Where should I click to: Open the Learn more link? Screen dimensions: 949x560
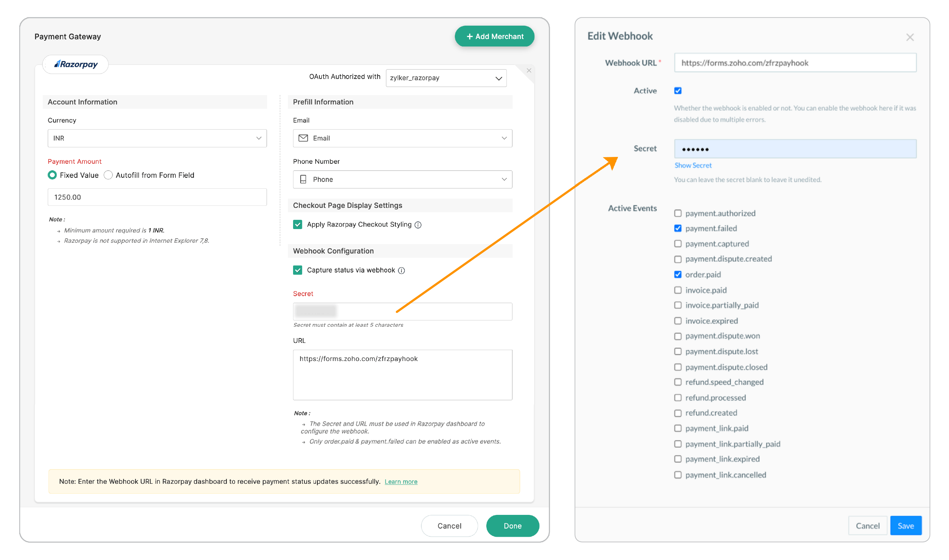[401, 481]
